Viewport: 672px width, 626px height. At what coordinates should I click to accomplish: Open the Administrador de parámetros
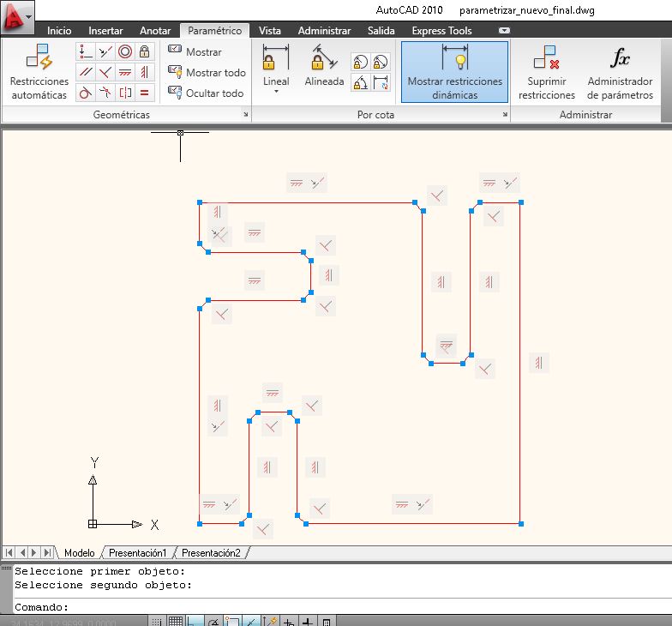point(620,72)
